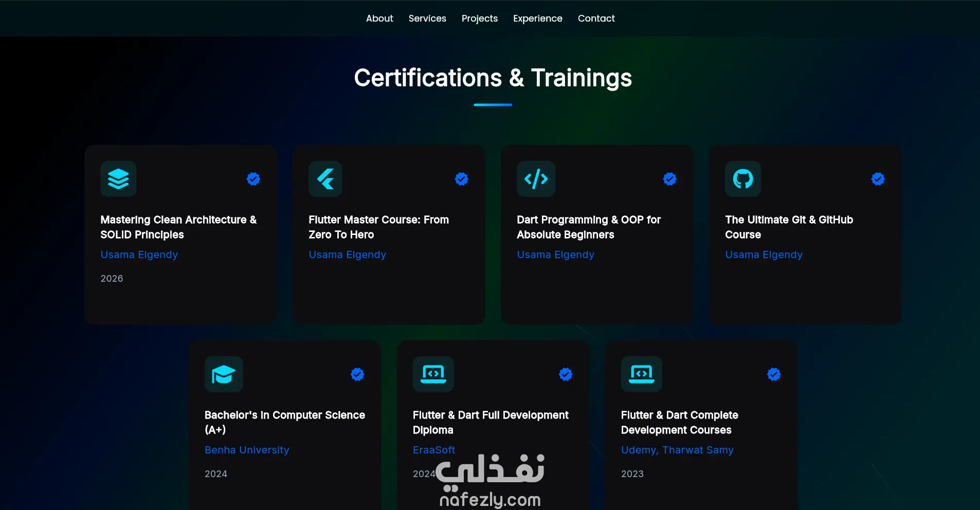Image resolution: width=980 pixels, height=510 pixels.
Task: Click verified badge on Flutter & Dart Diploma card
Action: [566, 374]
